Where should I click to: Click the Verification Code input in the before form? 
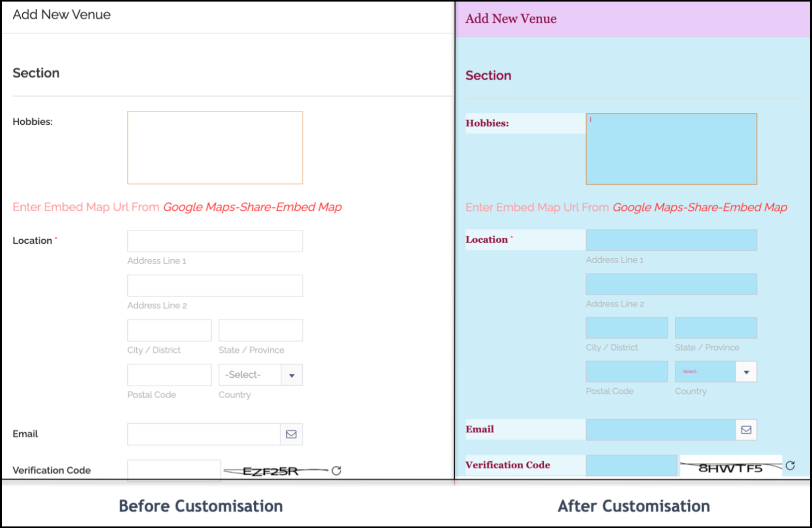(x=174, y=470)
